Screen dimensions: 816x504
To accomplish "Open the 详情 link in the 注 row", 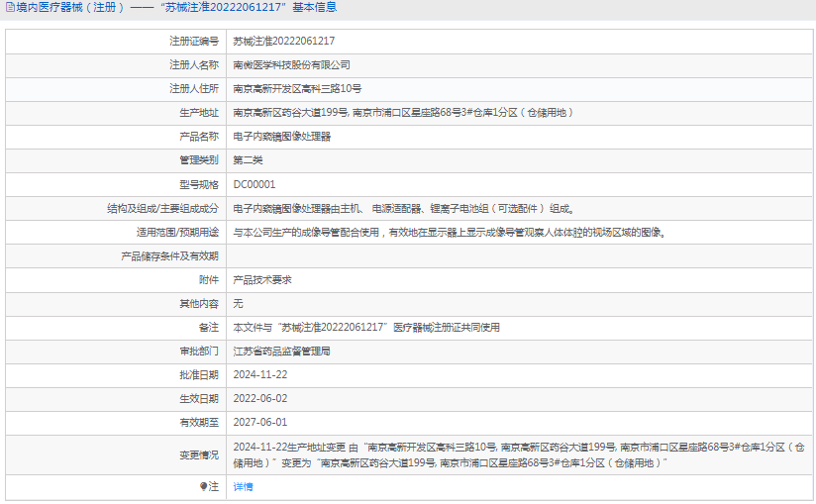I will (243, 487).
